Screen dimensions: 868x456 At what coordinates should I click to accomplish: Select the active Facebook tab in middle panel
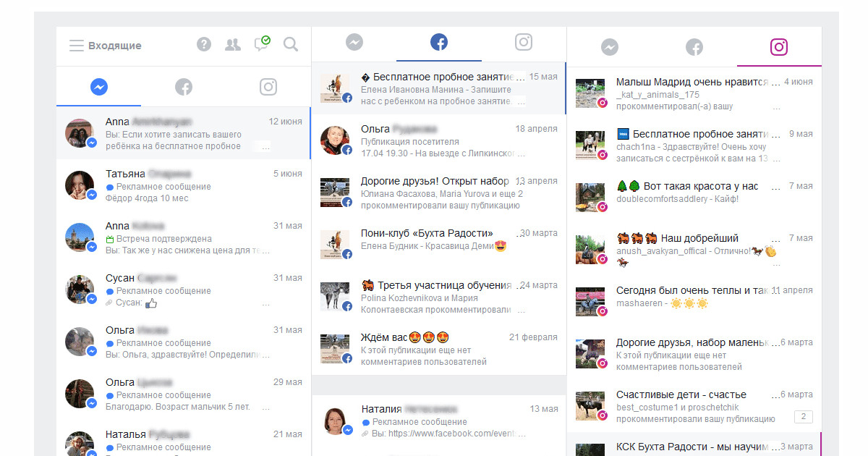point(439,43)
